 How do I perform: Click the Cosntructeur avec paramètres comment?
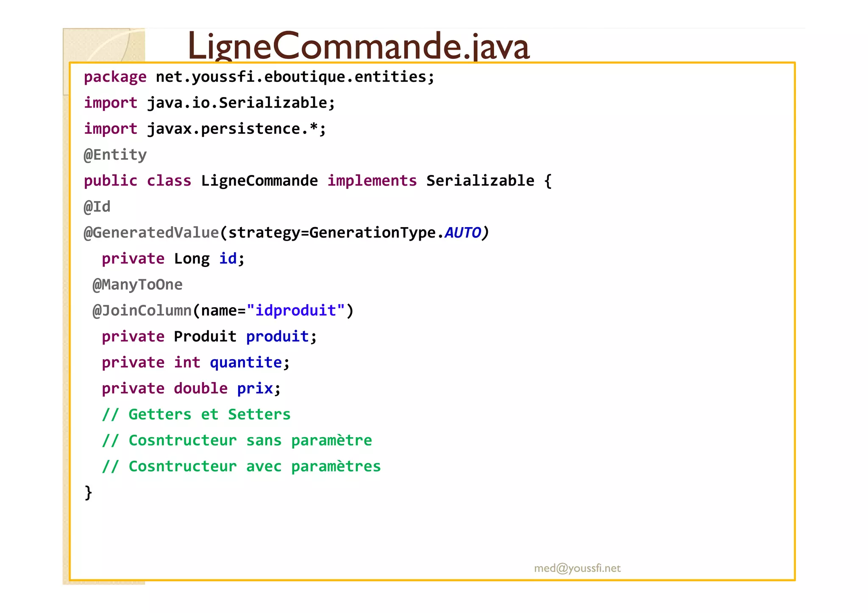[242, 466]
